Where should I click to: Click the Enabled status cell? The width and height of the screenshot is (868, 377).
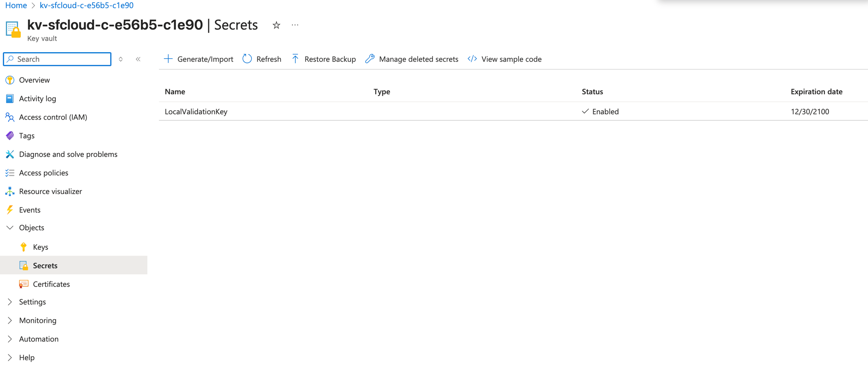[x=600, y=112]
